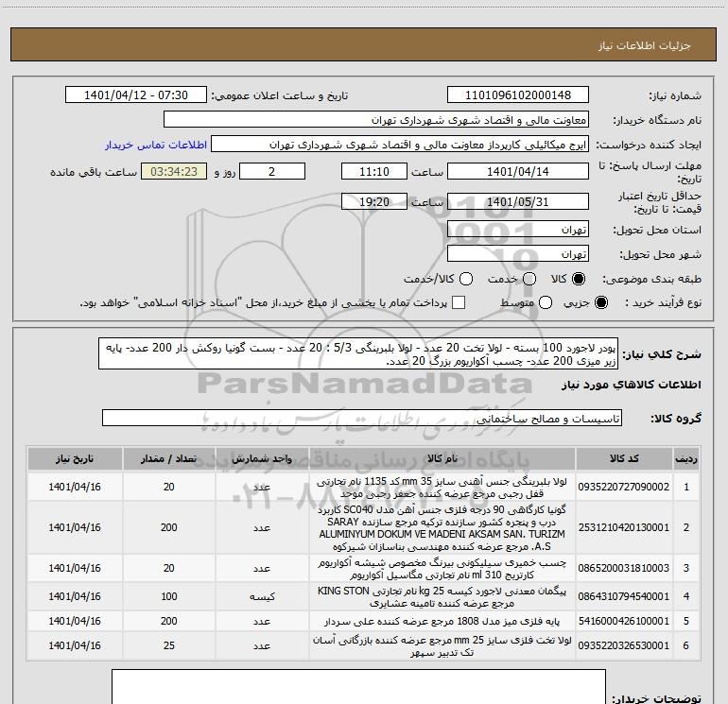This screenshot has height=704, width=728.
Task: Click product code 0865200031810003
Action: 624,568
